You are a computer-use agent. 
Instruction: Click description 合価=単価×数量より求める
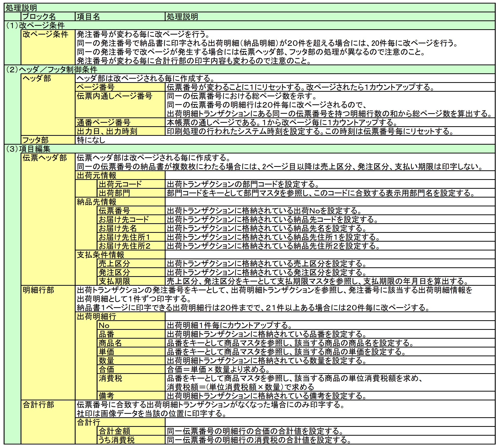pos(330,369)
